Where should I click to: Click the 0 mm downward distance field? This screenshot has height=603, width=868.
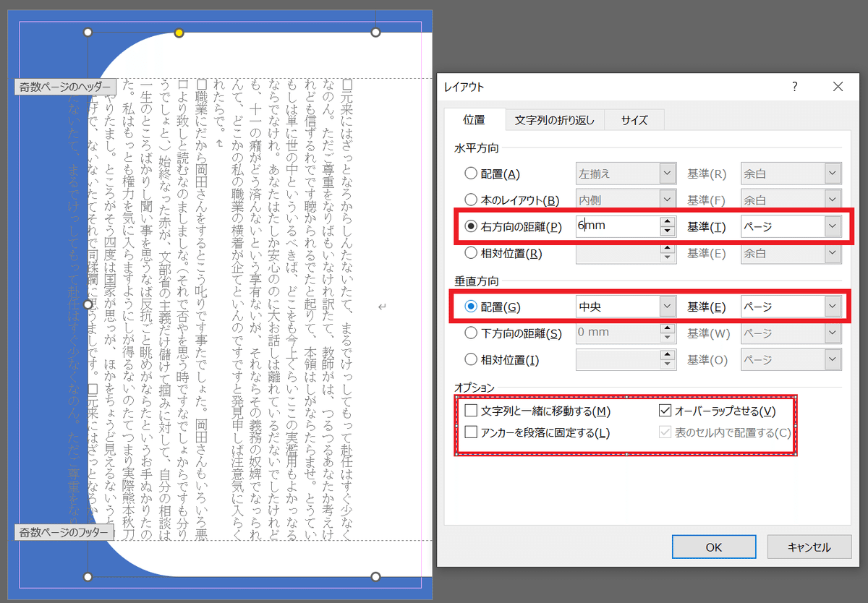[x=617, y=333]
